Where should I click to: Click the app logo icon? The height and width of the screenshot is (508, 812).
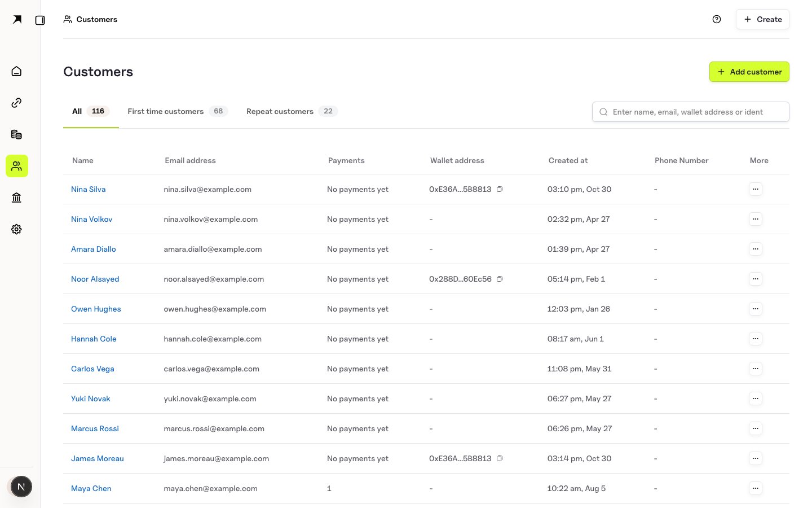[17, 20]
